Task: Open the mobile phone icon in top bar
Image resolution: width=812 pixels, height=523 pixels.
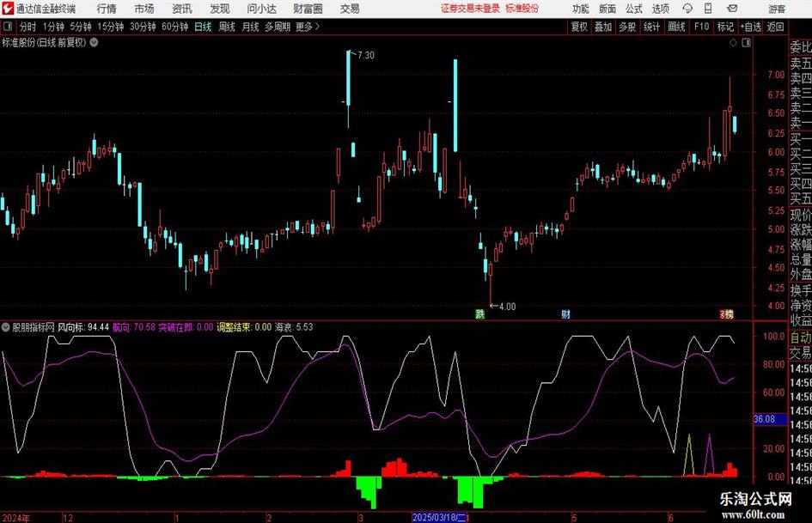Action: (708, 9)
